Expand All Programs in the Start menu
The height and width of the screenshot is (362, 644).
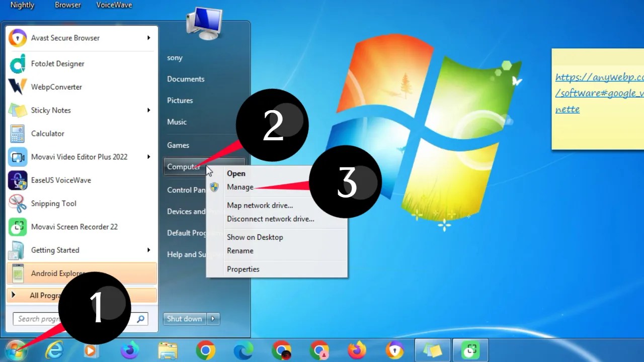pos(82,295)
